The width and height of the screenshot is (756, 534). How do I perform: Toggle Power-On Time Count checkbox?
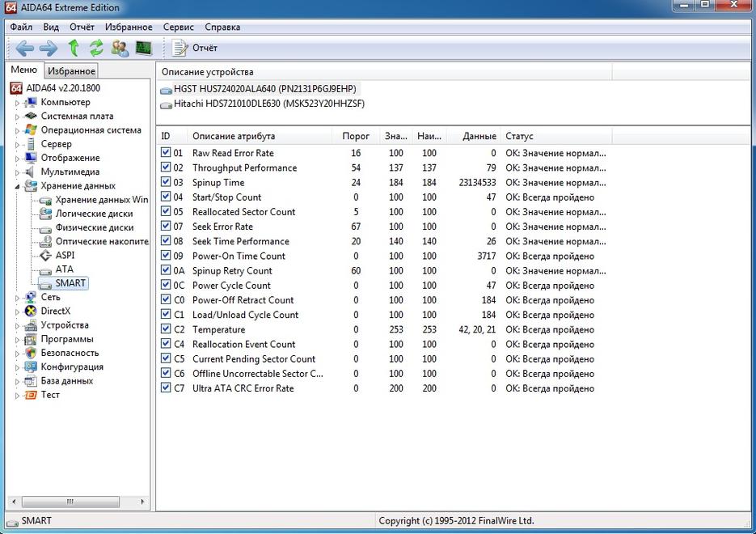click(166, 256)
